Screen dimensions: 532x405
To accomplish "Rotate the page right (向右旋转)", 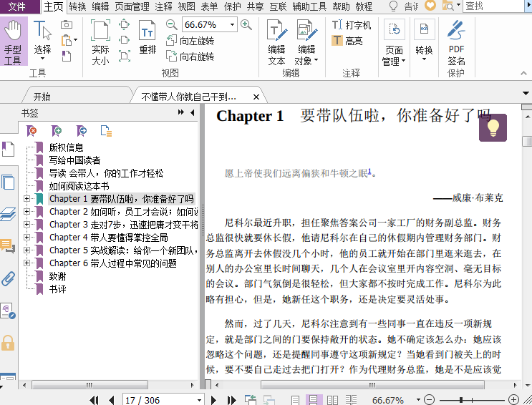I will pos(190,57).
